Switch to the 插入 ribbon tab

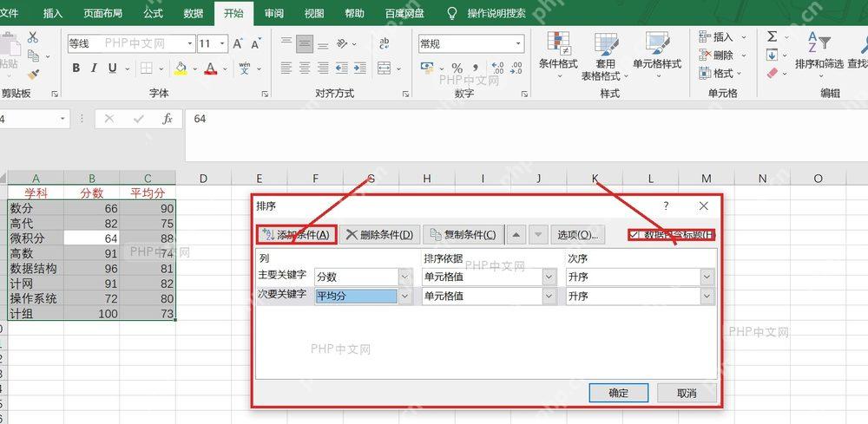tap(53, 13)
